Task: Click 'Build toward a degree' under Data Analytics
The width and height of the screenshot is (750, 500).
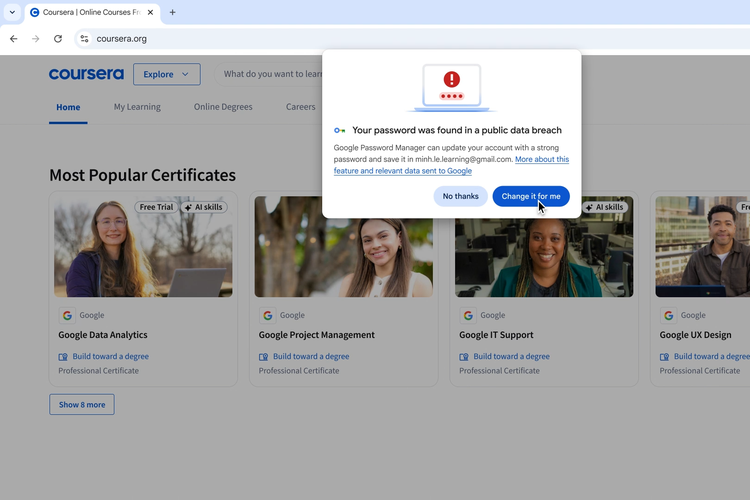Action: pyautogui.click(x=110, y=356)
